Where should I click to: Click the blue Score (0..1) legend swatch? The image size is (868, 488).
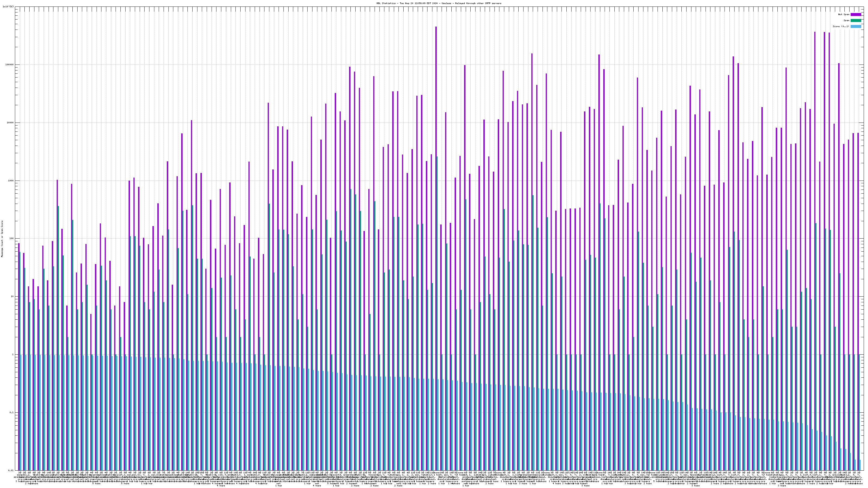click(856, 26)
